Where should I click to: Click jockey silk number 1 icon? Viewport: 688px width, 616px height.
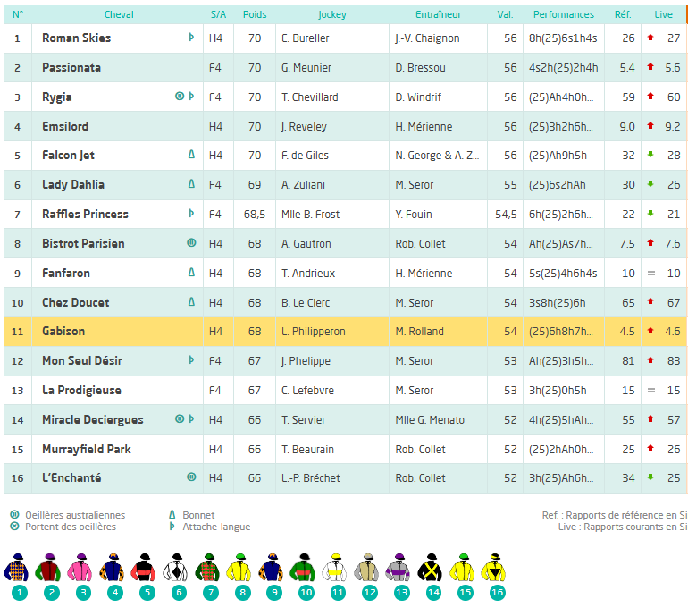click(19, 569)
